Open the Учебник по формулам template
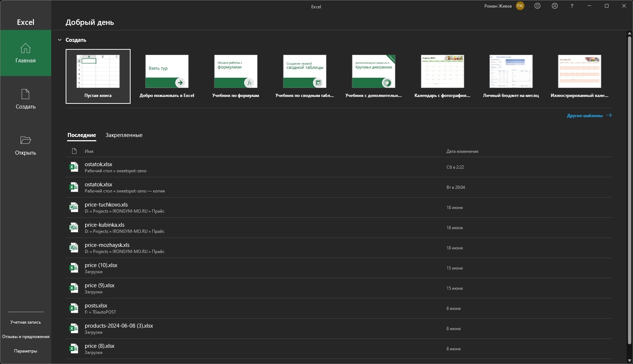 tap(236, 76)
